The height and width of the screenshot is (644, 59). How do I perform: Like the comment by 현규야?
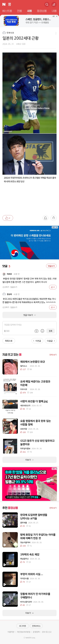pyautogui.click(x=53, y=307)
